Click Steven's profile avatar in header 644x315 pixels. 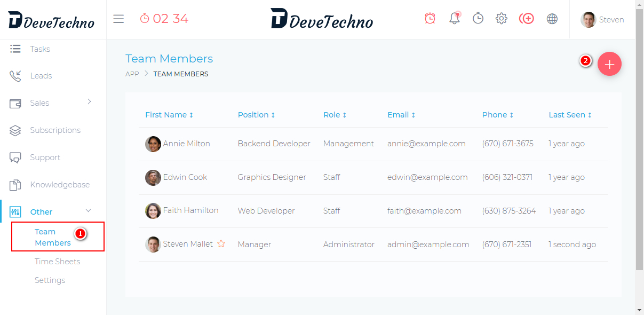point(588,20)
